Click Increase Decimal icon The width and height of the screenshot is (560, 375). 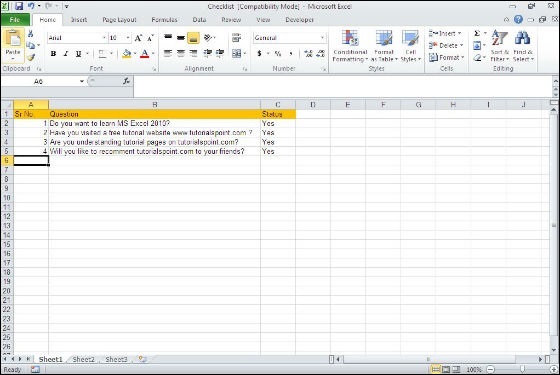308,54
